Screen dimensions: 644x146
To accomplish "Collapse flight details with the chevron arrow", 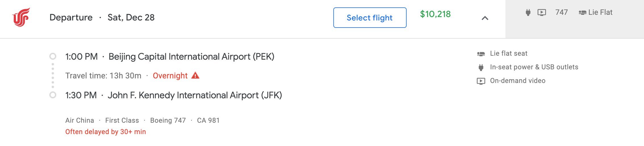I will (485, 18).
